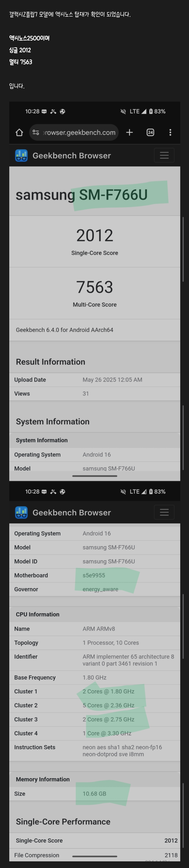The image size is (189, 868).
Task: Tap the message notification icon in status bar
Action: point(44,111)
